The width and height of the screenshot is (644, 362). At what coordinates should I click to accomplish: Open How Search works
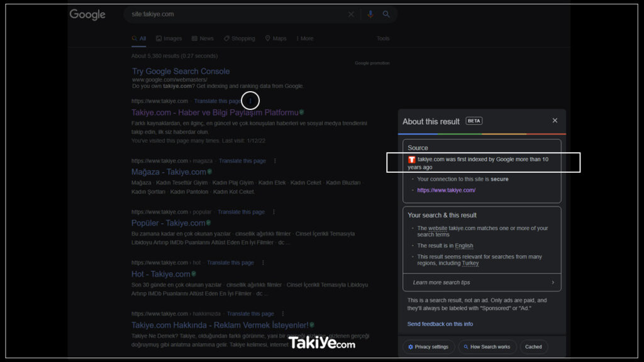pos(487,347)
